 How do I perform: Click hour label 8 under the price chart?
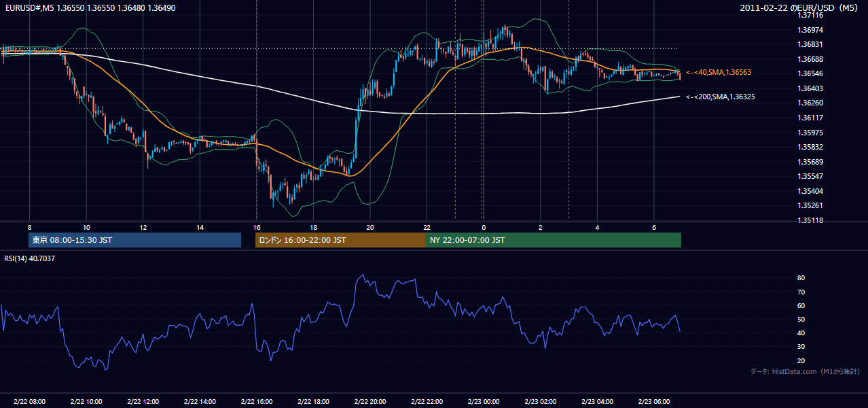coord(29,227)
